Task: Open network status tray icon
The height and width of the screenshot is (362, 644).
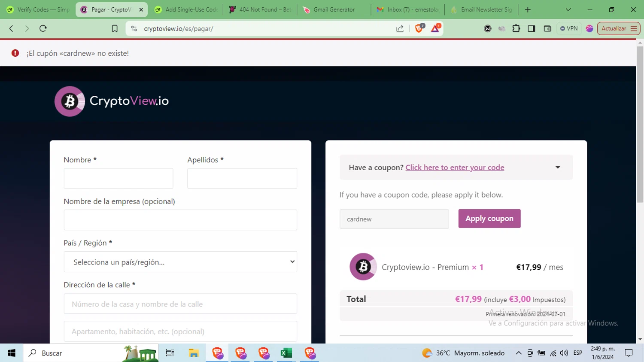Action: point(553,353)
